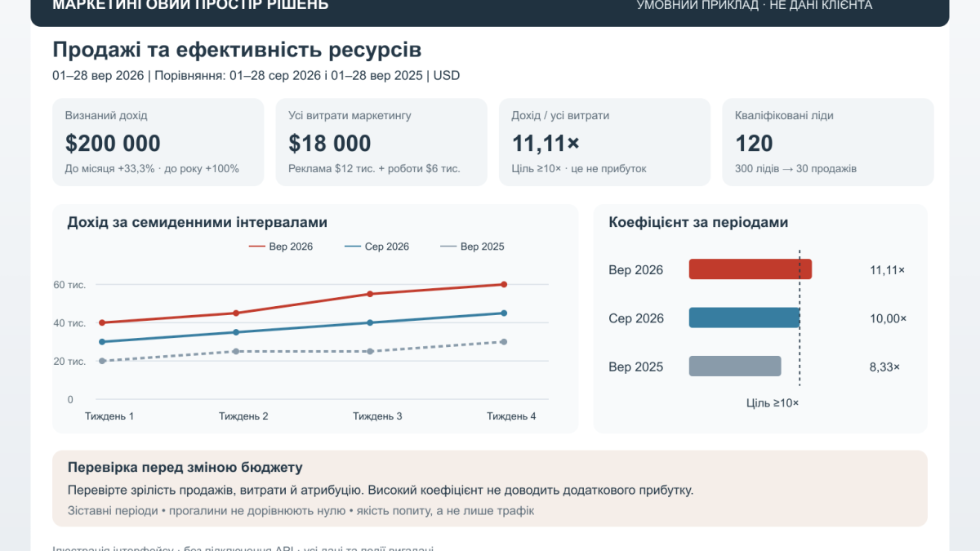Click the 'Дохід за семиденними інтервалами' chart title

click(197, 222)
